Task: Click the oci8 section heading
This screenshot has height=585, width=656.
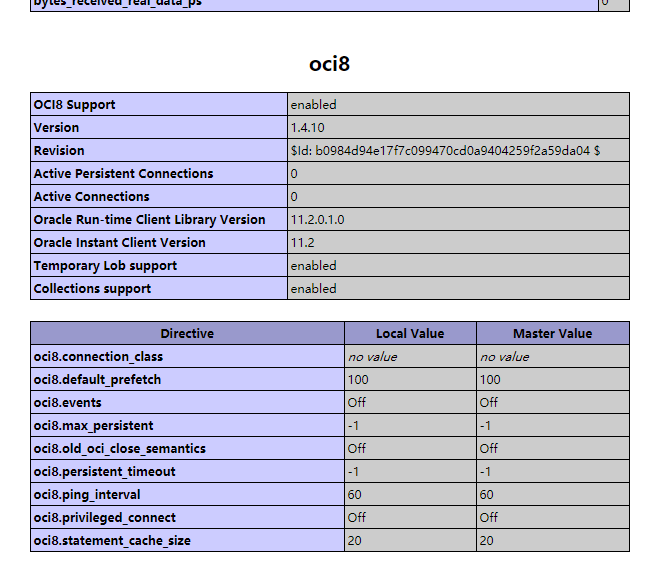Action: (329, 64)
